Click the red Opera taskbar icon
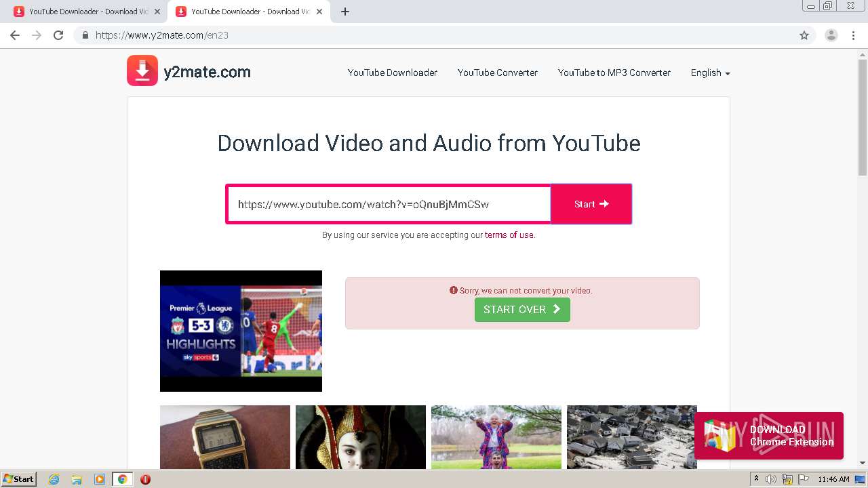868x488 pixels. [x=145, y=479]
